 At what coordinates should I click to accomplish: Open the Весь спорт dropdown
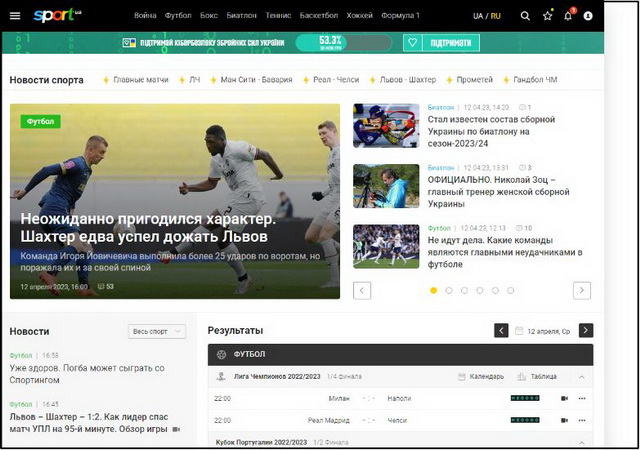(x=157, y=332)
